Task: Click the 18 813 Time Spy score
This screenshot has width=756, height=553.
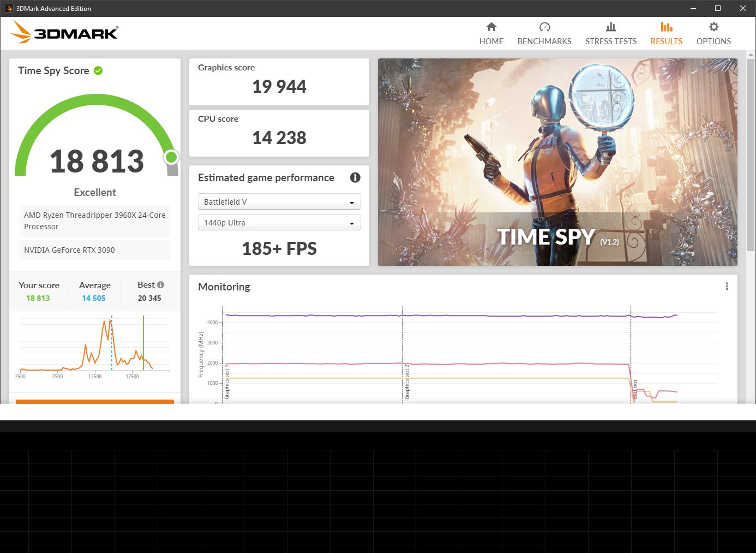Action: pos(97,162)
